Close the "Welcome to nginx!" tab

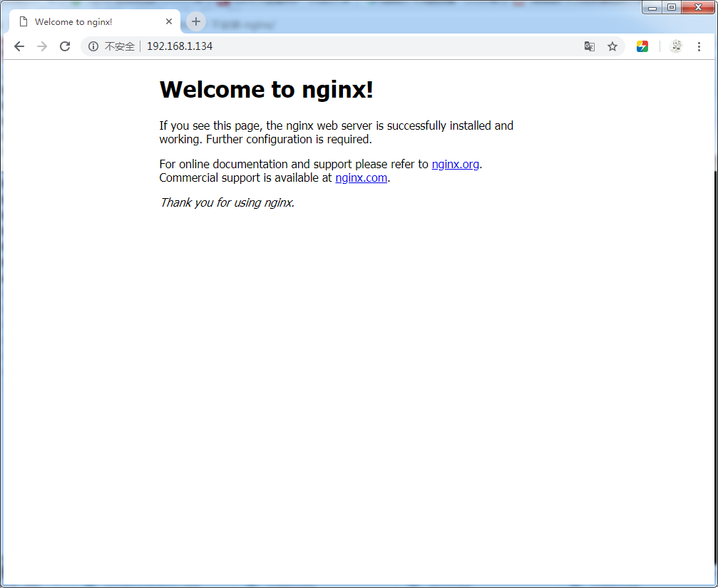click(x=169, y=21)
